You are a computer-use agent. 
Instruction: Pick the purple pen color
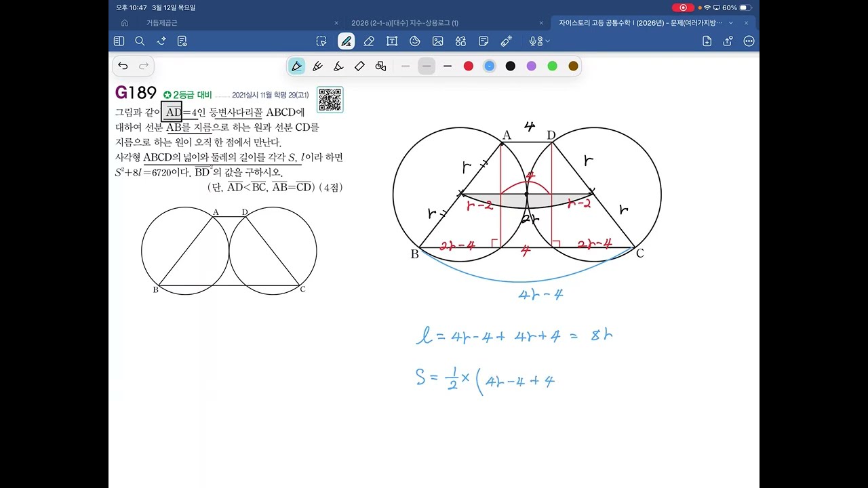tap(531, 66)
